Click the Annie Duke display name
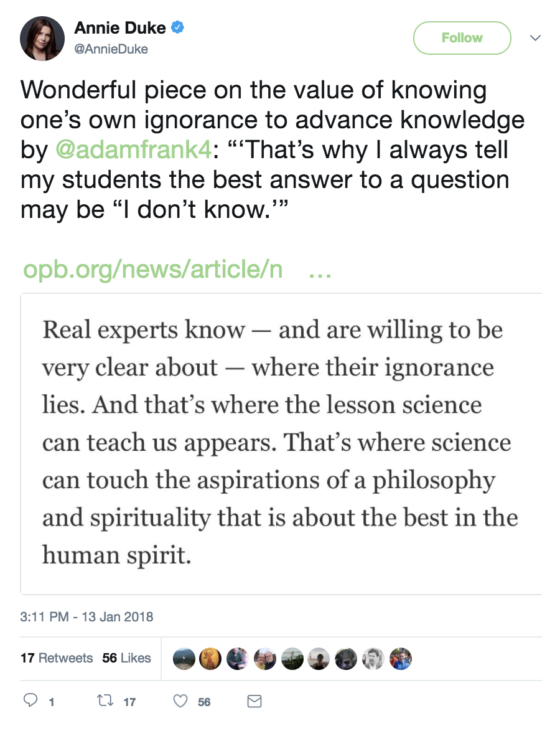Image resolution: width=560 pixels, height=731 pixels. click(119, 28)
